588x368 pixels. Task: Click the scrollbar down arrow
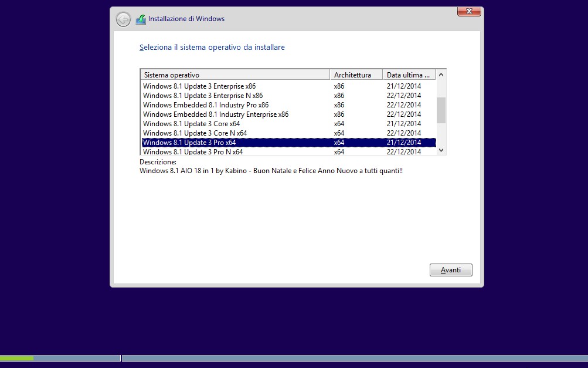(441, 150)
